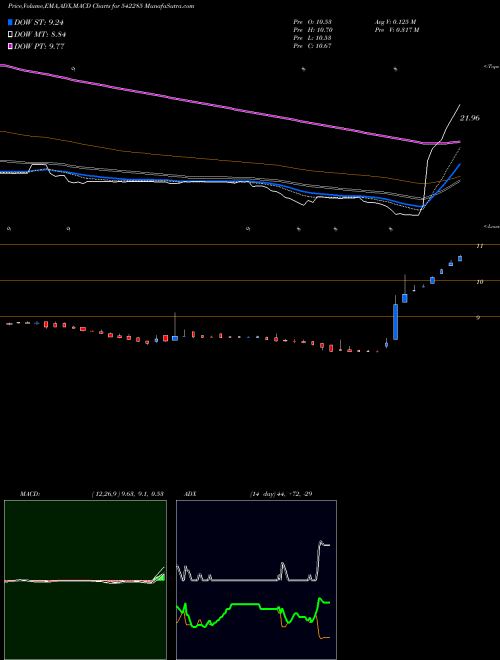
Task: Select the 'DOW PT: 9.77' label
Action: [39, 46]
